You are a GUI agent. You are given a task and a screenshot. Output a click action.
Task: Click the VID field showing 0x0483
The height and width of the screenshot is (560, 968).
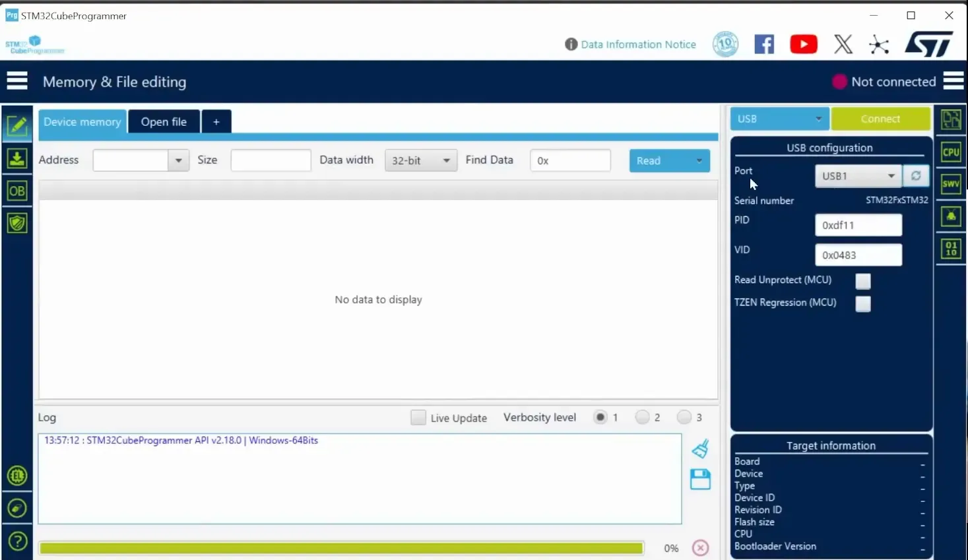pyautogui.click(x=858, y=255)
